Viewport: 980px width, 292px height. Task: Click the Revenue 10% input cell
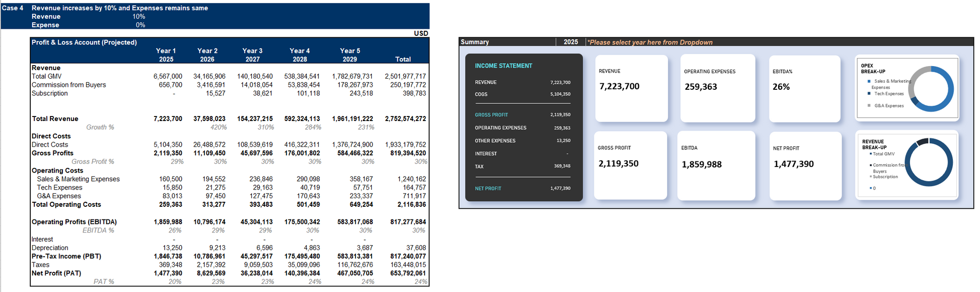coord(138,17)
